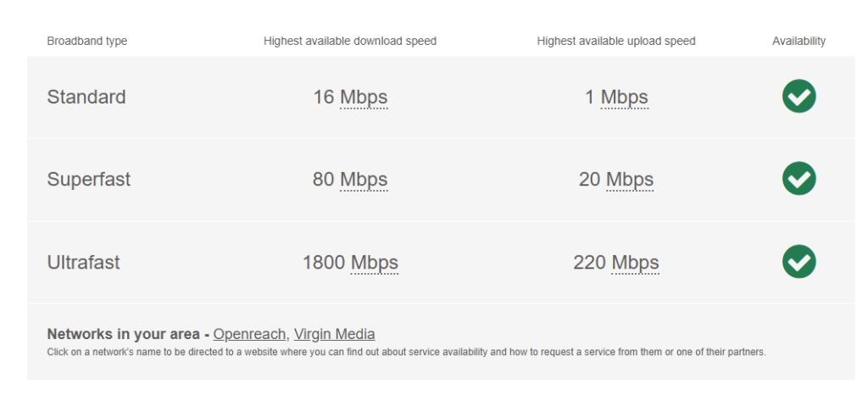Click the Availability column header

pyautogui.click(x=798, y=41)
